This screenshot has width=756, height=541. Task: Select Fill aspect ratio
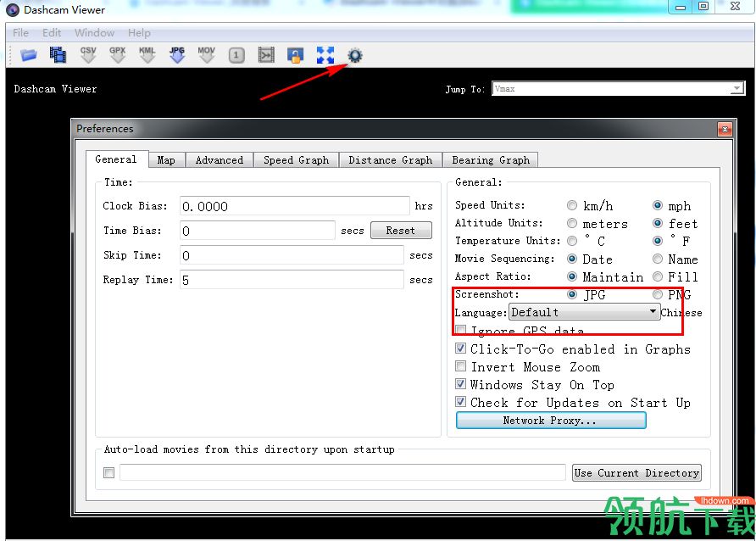tap(657, 276)
